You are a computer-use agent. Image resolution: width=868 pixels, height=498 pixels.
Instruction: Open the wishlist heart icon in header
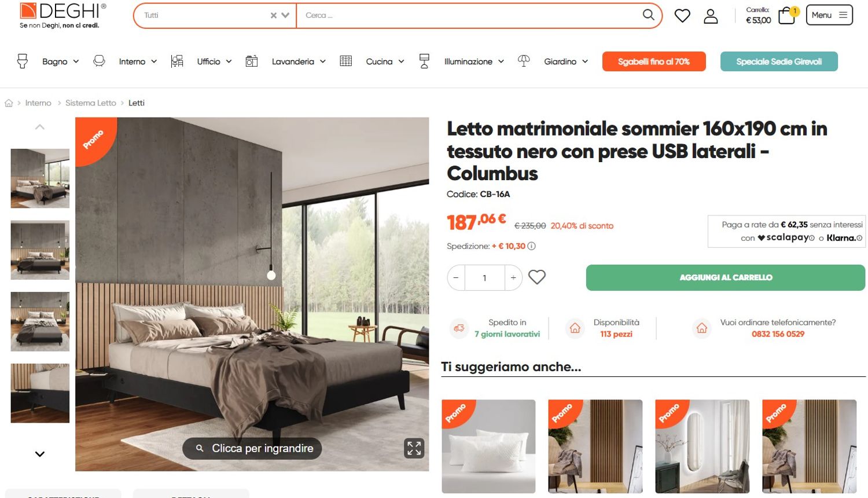(682, 16)
